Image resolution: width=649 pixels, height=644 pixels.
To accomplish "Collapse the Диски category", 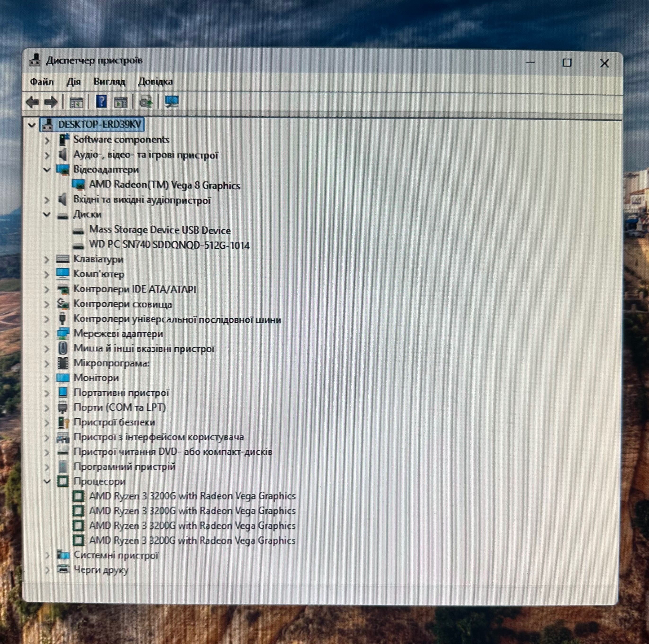I will (47, 215).
